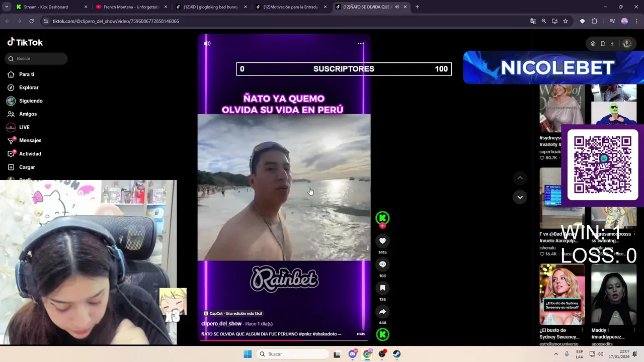Open the ESP LAA language switcher

pyautogui.click(x=580, y=354)
